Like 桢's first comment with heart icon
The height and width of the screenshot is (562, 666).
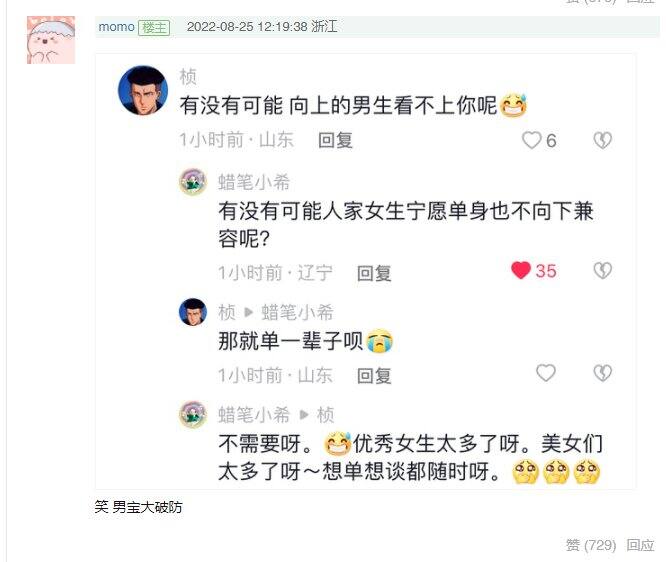point(531,140)
